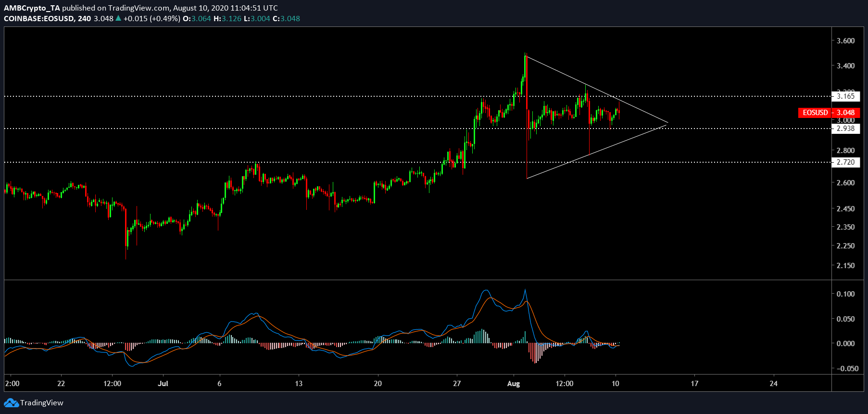Click the triangle pattern apex point
868x414 pixels.
[667, 123]
